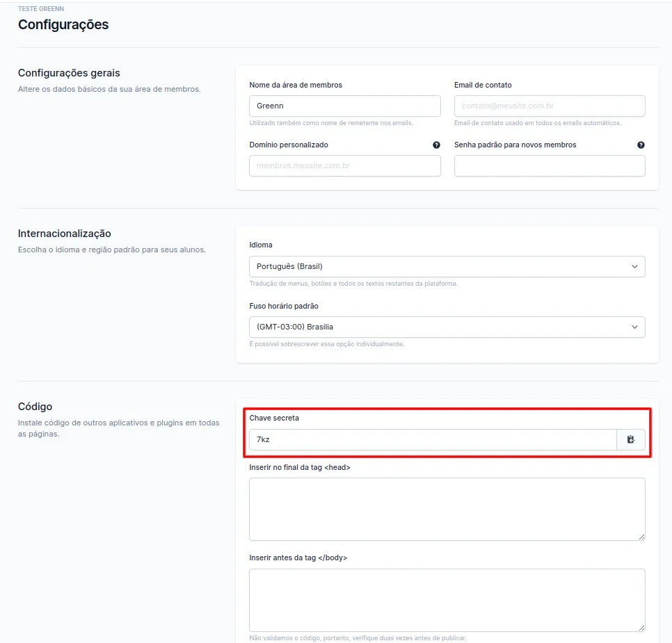The height and width of the screenshot is (643, 672).
Task: Click the Idioma label
Action: [x=261, y=245]
